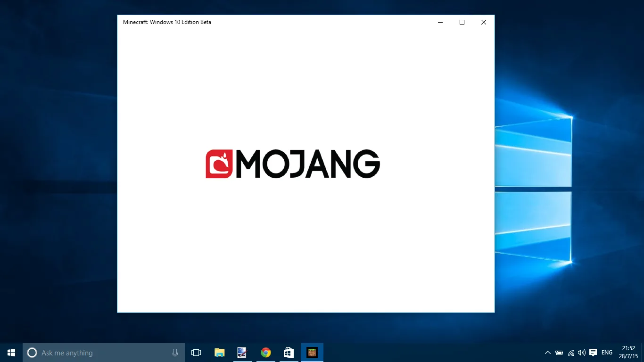
Task: Open File Explorer from the taskbar
Action: point(220,353)
